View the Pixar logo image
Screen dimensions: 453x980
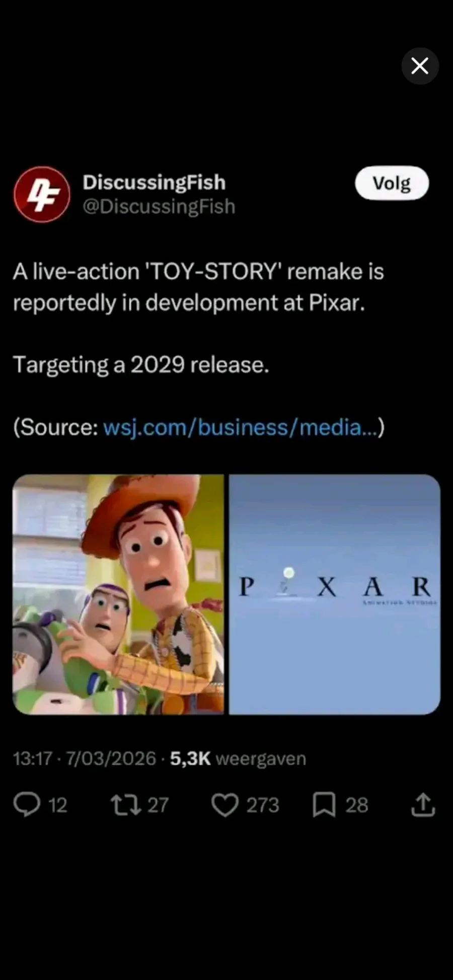click(x=335, y=594)
